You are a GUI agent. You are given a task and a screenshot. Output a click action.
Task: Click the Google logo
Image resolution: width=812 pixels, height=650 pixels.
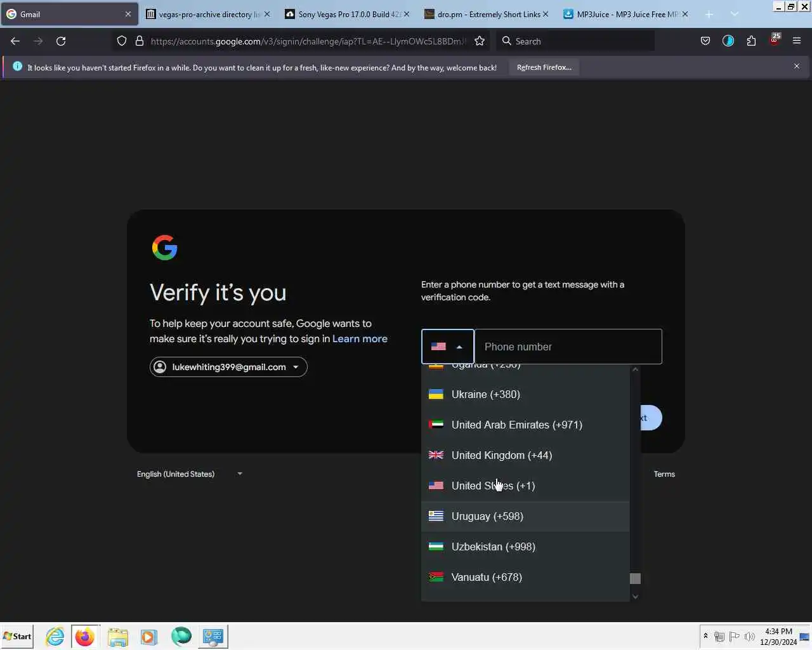click(164, 248)
